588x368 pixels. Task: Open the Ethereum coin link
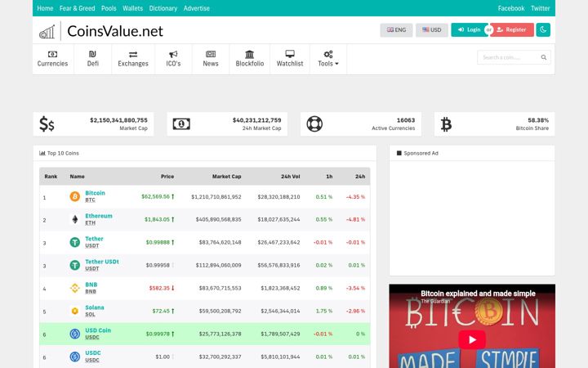(x=99, y=216)
